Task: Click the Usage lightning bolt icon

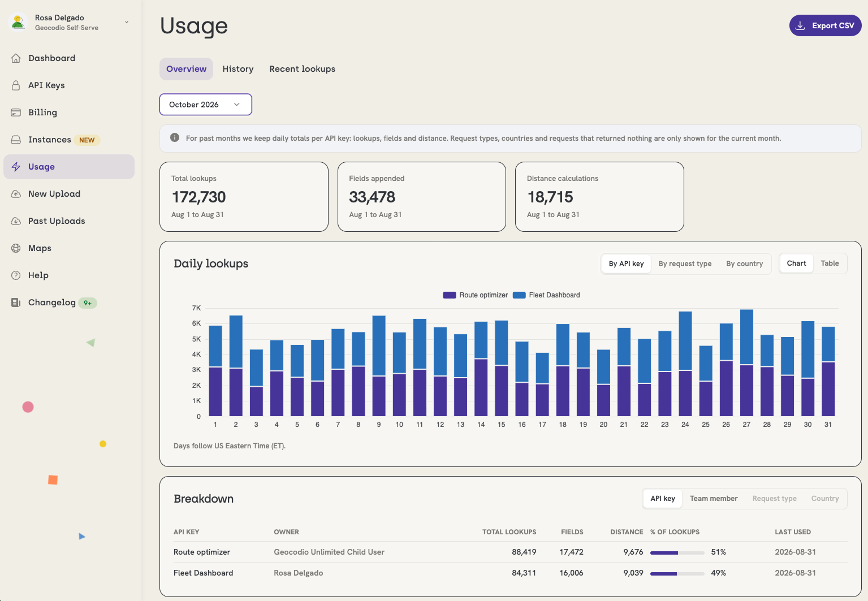Action: click(x=16, y=167)
